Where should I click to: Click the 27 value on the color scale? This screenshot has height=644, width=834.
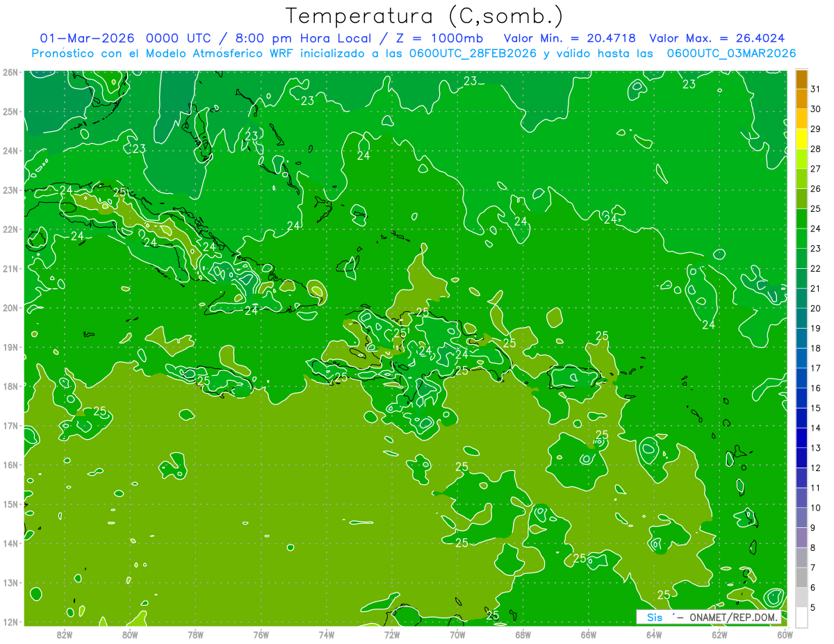[815, 169]
